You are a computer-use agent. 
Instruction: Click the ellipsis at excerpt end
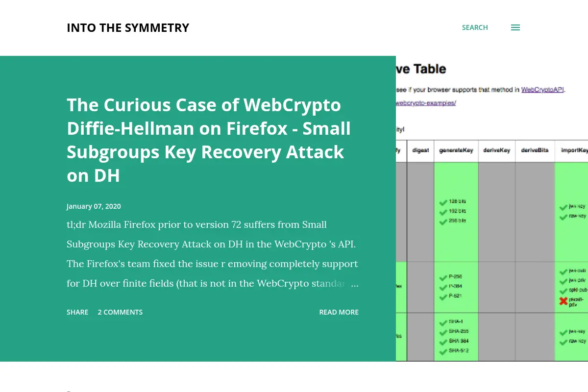(x=355, y=284)
